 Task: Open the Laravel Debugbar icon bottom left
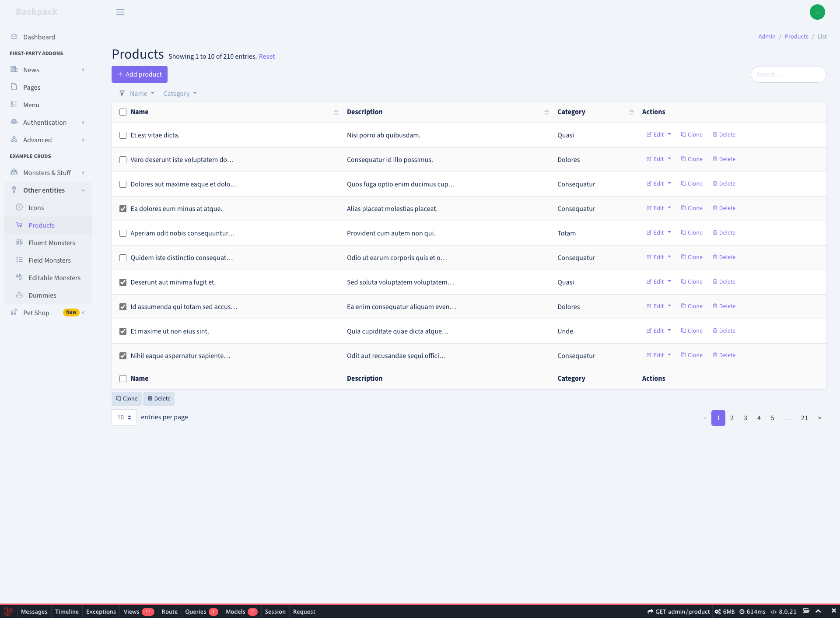coord(8,611)
